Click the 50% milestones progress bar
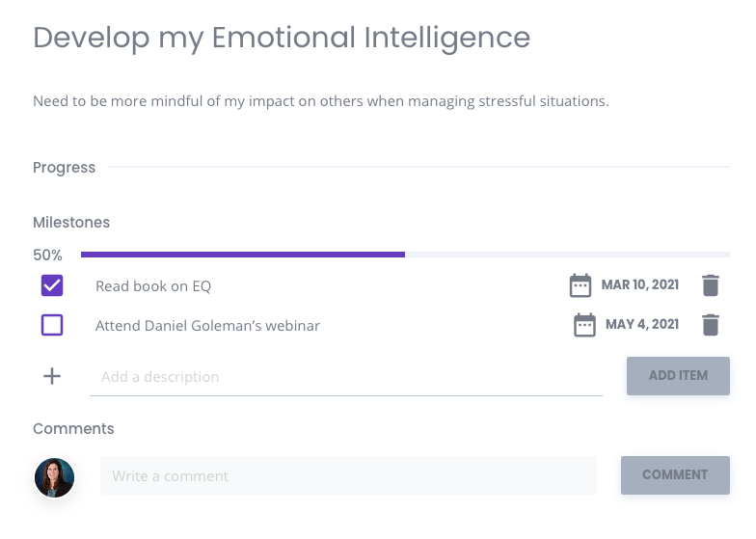The image size is (756, 539). click(405, 255)
